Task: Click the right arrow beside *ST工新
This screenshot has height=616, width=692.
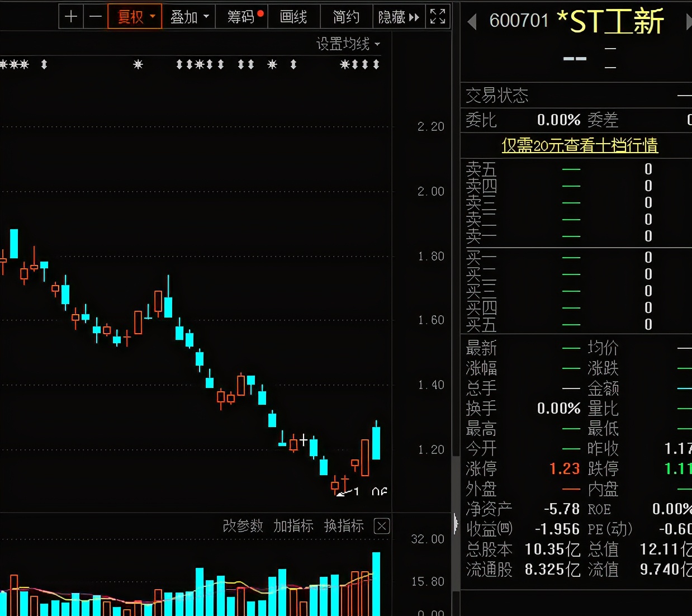Action: 687,20
